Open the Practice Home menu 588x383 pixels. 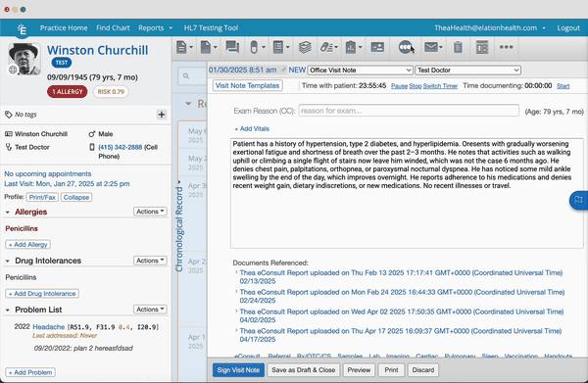pos(64,27)
